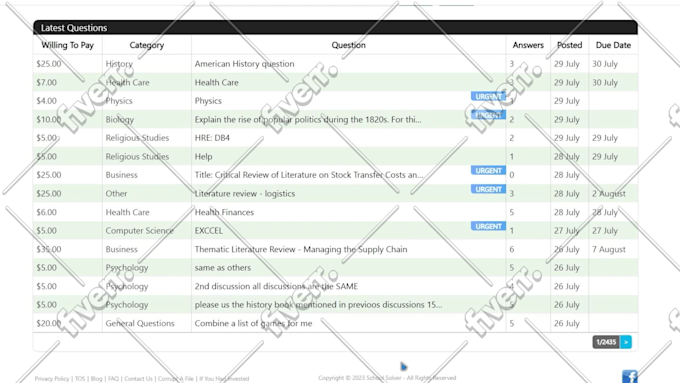
Task: Open the Corrupt A File footer link
Action: point(176,379)
